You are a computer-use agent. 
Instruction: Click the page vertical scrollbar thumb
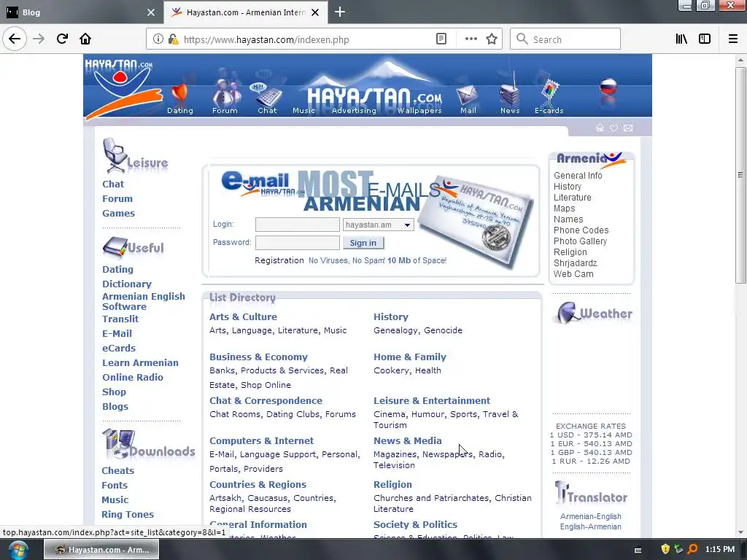[x=740, y=175]
